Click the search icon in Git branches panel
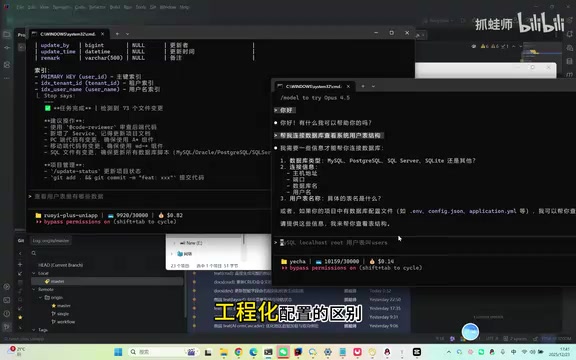The width and height of the screenshot is (576, 360). click(33, 253)
